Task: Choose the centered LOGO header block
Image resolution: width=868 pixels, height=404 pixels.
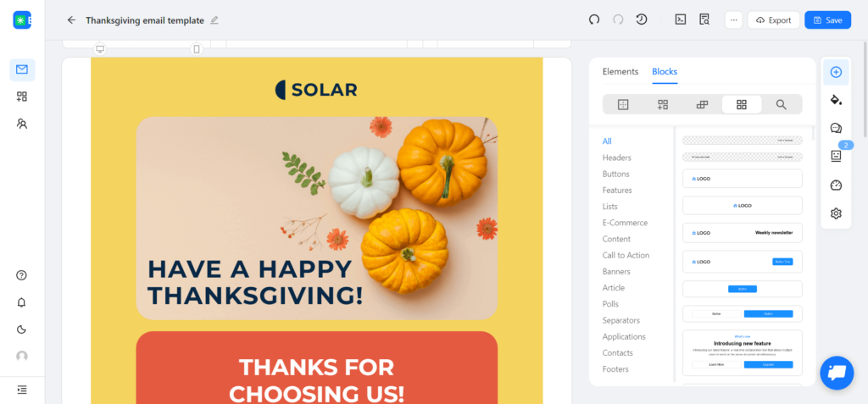Action: coord(743,205)
